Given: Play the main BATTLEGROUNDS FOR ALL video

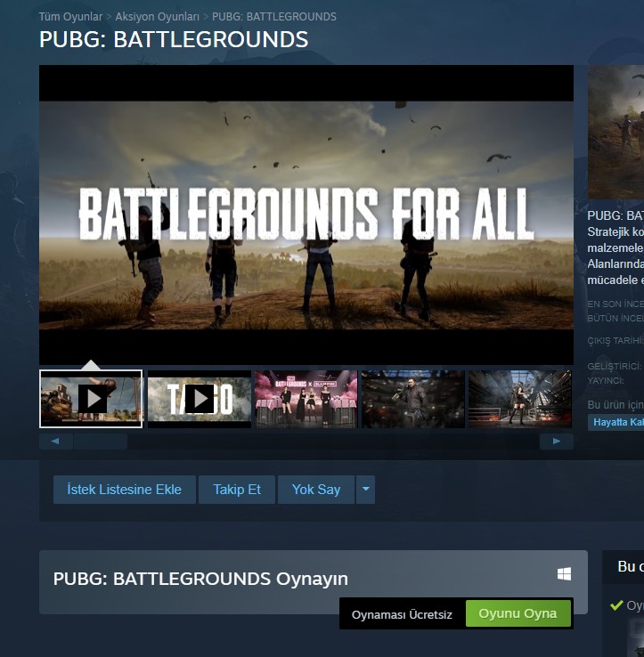Looking at the screenshot, I should point(306,215).
